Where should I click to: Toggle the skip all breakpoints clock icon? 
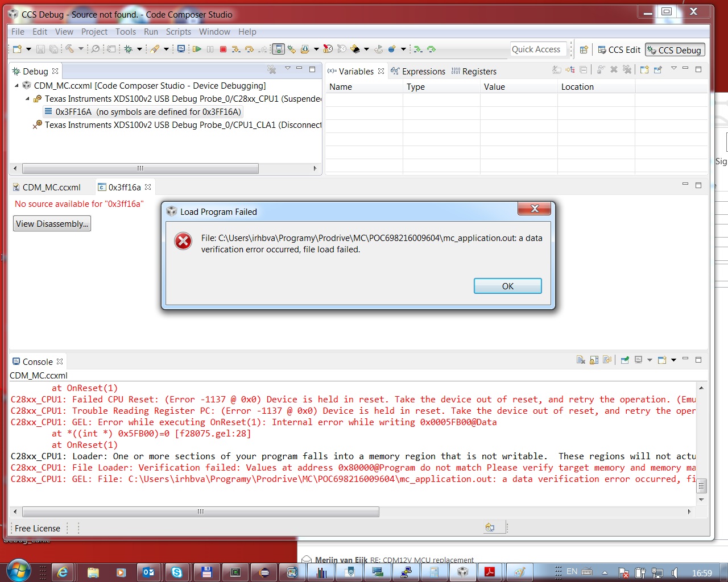tap(328, 49)
